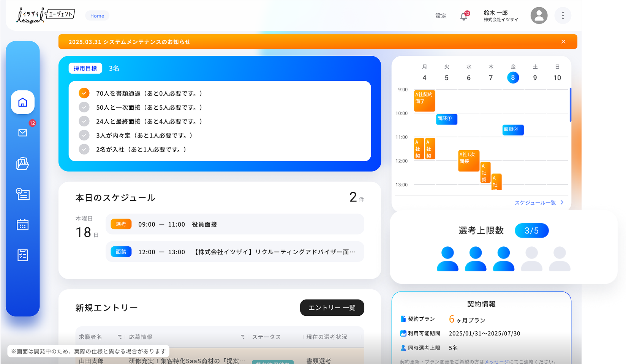
Task: Open the job folders sidebar icon
Action: point(23,163)
